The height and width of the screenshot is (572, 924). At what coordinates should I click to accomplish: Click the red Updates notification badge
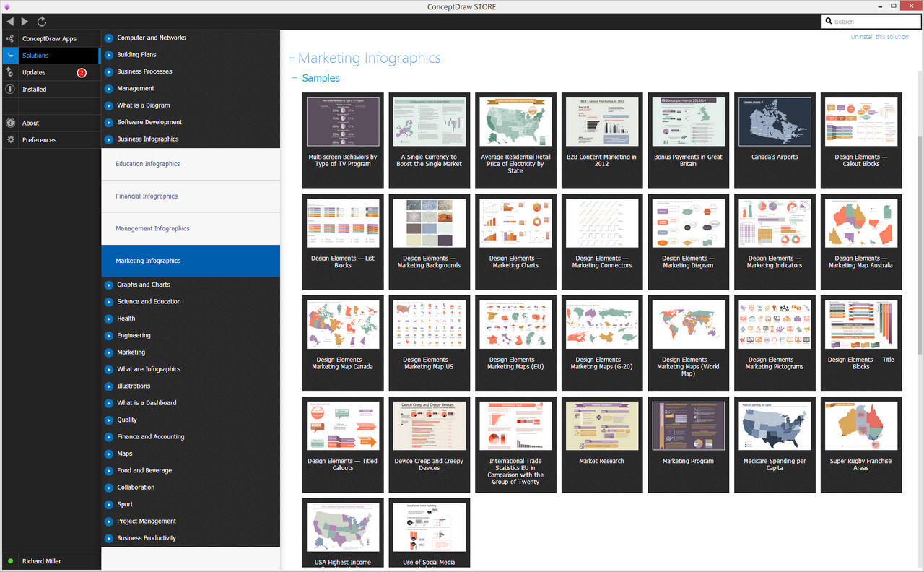click(82, 73)
